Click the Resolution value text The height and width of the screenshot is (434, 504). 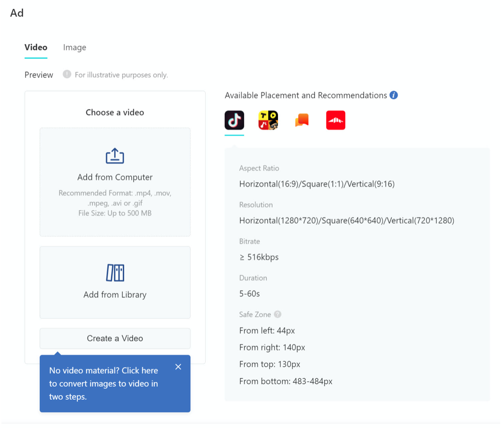[346, 220]
